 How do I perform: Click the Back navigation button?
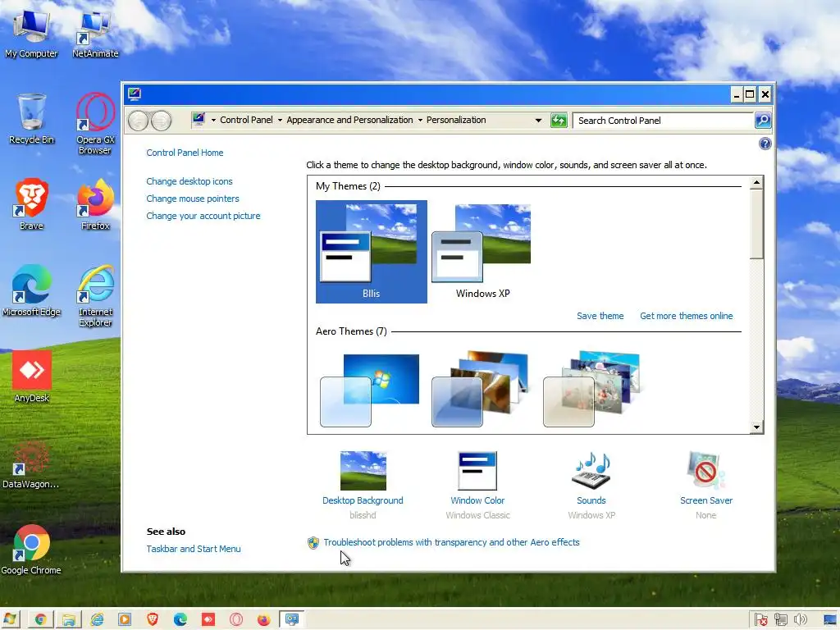pos(138,121)
